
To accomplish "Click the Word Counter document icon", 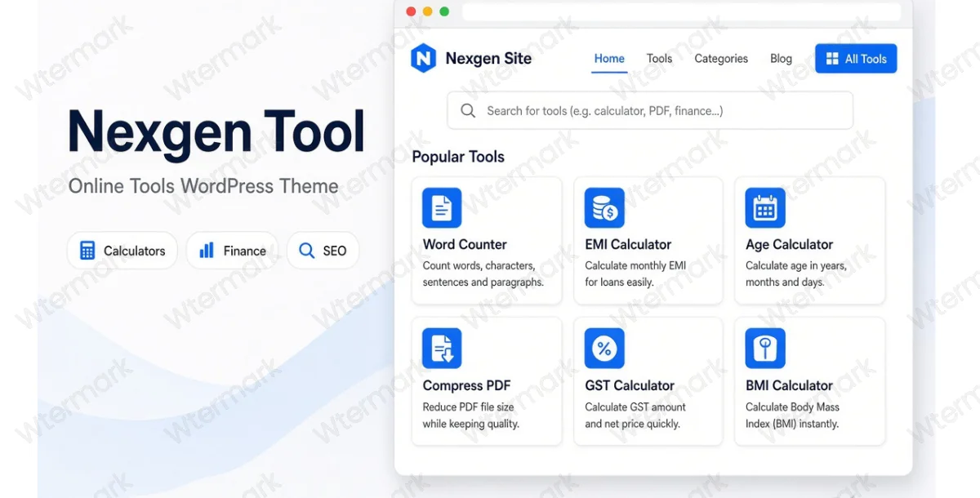I will click(442, 208).
